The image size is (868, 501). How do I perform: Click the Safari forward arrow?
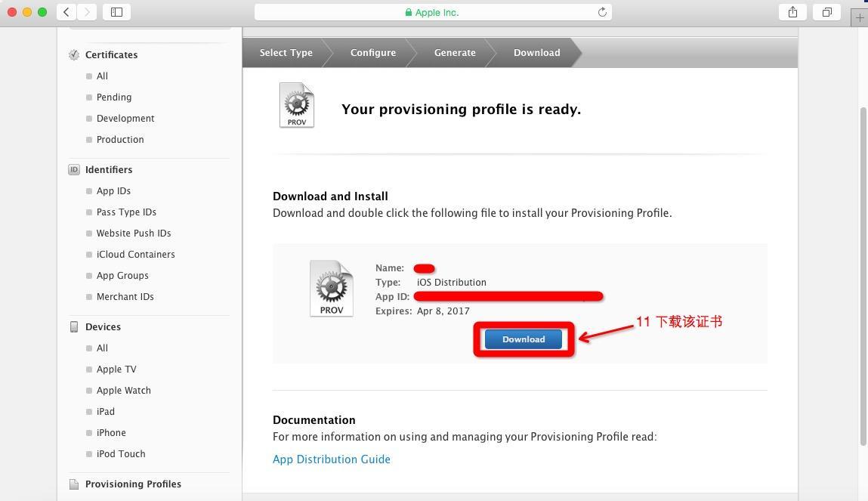[86, 12]
